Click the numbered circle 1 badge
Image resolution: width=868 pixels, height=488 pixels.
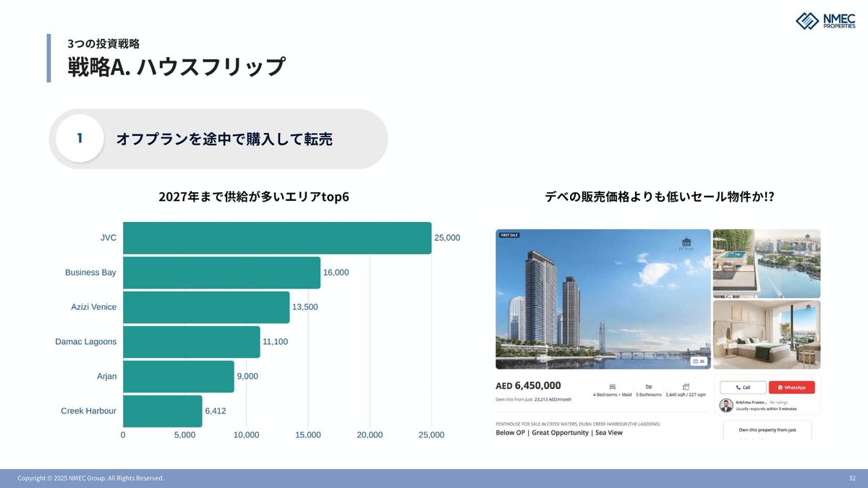click(80, 138)
